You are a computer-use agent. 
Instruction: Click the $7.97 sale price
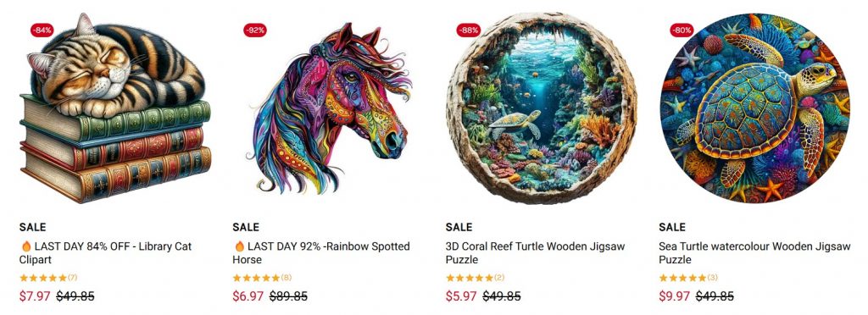[35, 296]
